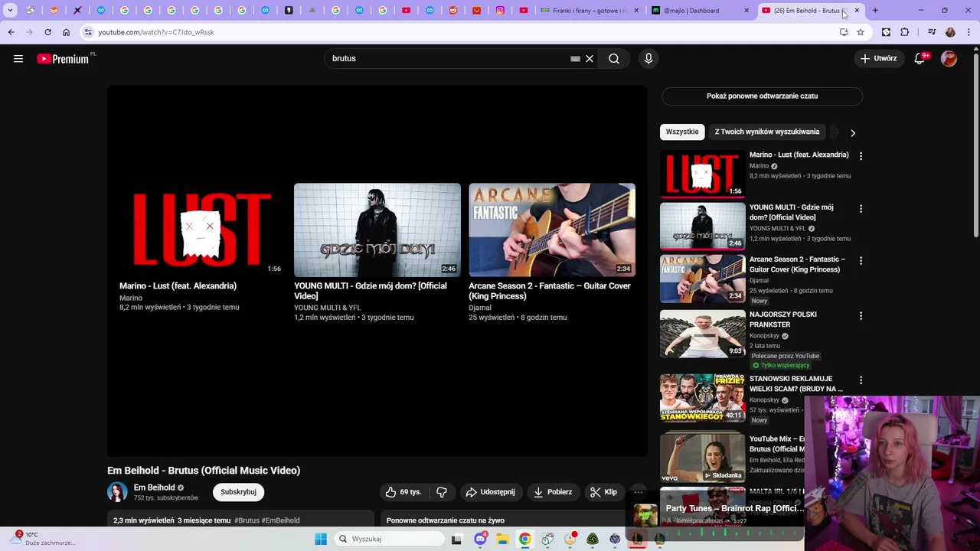980x551 pixels.
Task: Open the YouTube guide hamburger menu
Action: point(18,59)
